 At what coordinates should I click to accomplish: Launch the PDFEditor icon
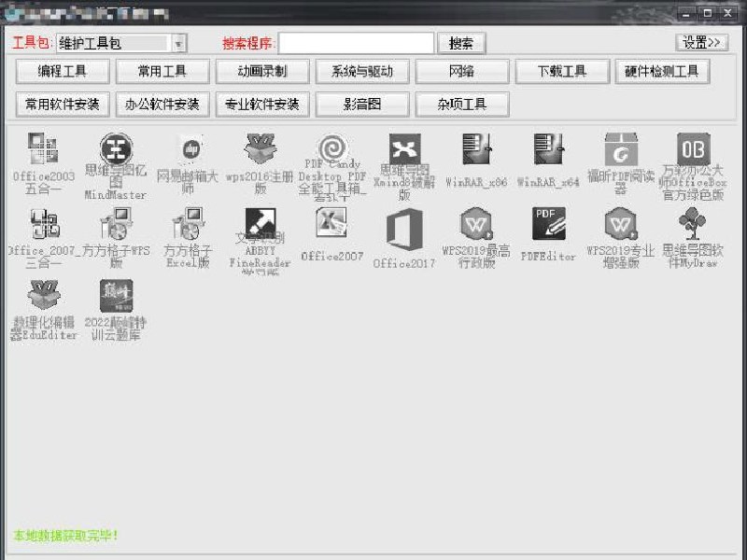(549, 223)
